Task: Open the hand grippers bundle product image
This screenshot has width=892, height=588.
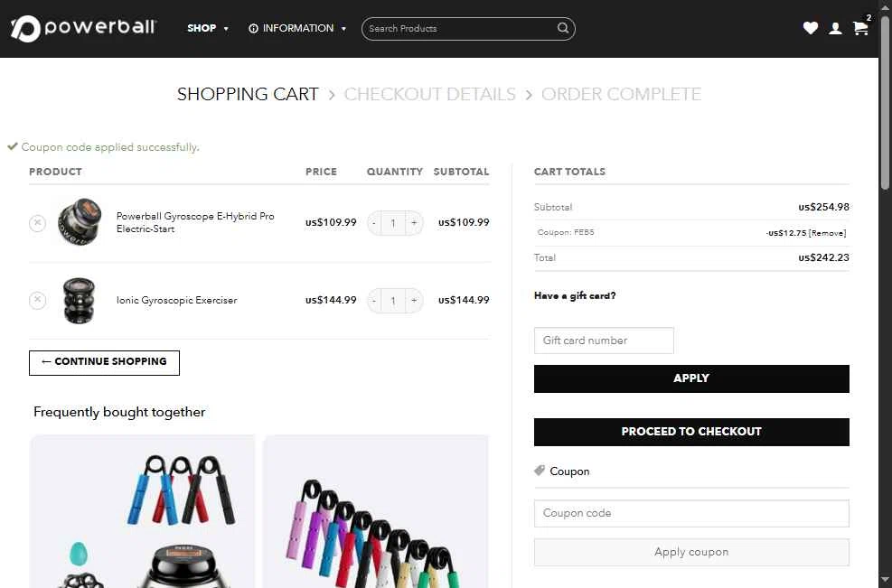Action: [142, 511]
